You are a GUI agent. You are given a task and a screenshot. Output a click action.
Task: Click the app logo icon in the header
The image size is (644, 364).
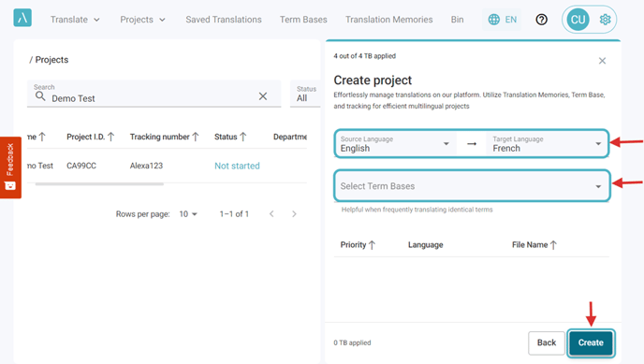[22, 18]
